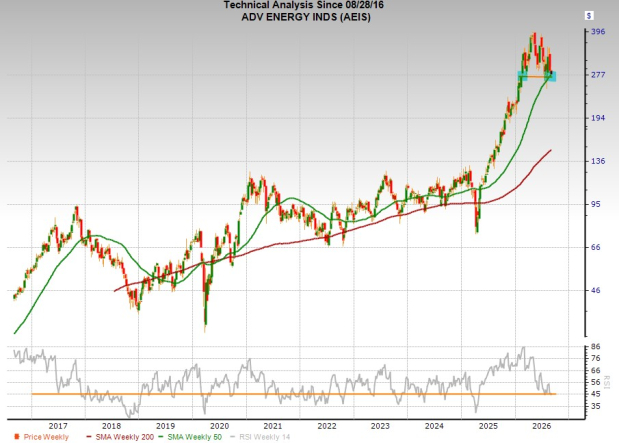Click the 66 price axis label
Screen dimensions: 619x443
click(596, 247)
